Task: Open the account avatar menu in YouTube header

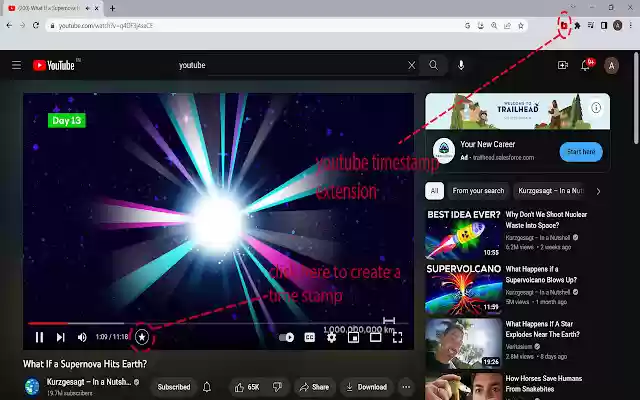Action: (x=611, y=65)
